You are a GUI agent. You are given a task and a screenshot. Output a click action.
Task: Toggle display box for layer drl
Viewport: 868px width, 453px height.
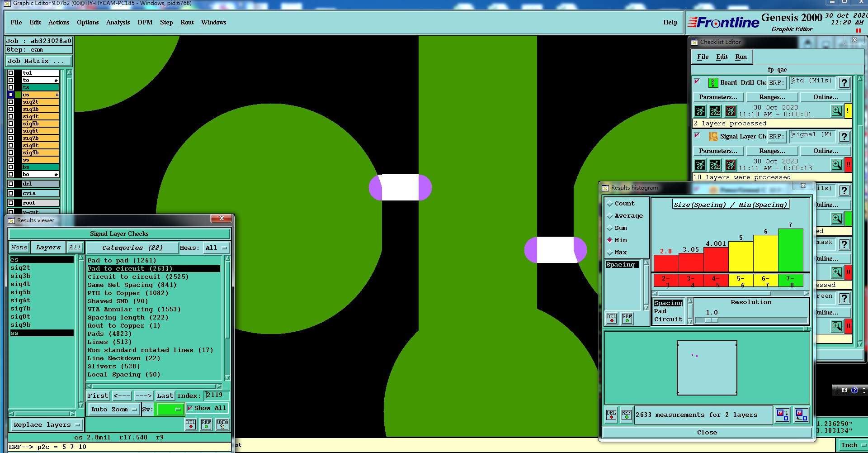click(x=11, y=184)
